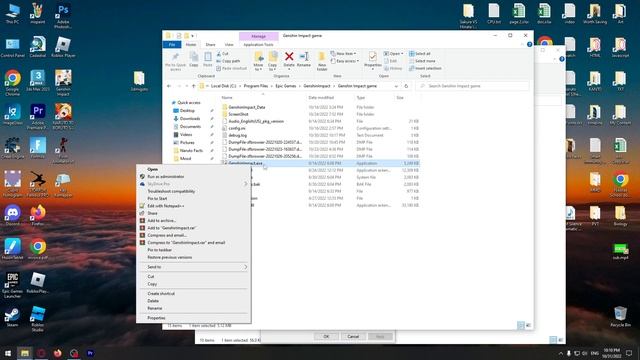This screenshot has width=640, height=360.
Task: Select Cut in the context menu
Action: click(151, 277)
